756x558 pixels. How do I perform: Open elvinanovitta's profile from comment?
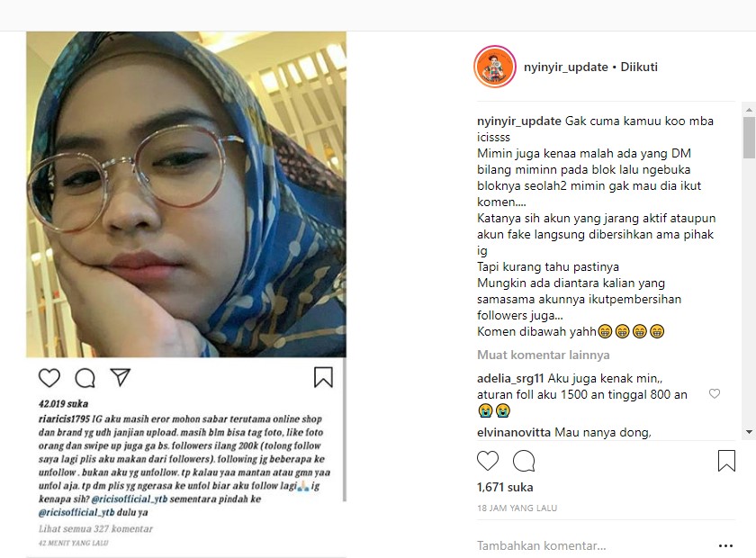[x=514, y=432]
